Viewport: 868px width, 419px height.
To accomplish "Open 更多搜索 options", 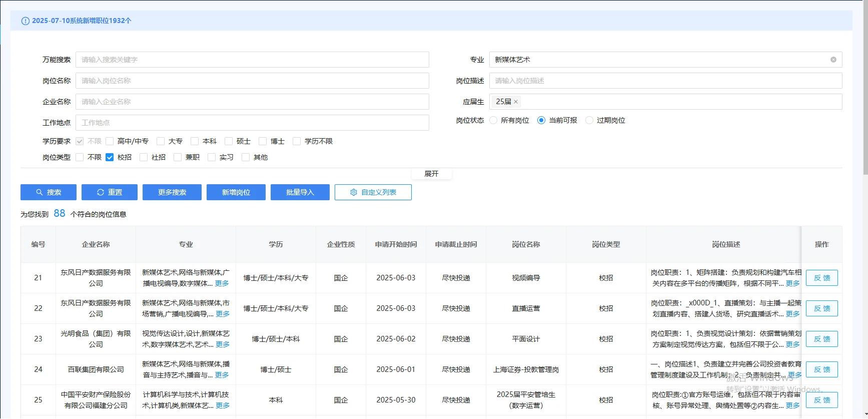I will tap(172, 192).
